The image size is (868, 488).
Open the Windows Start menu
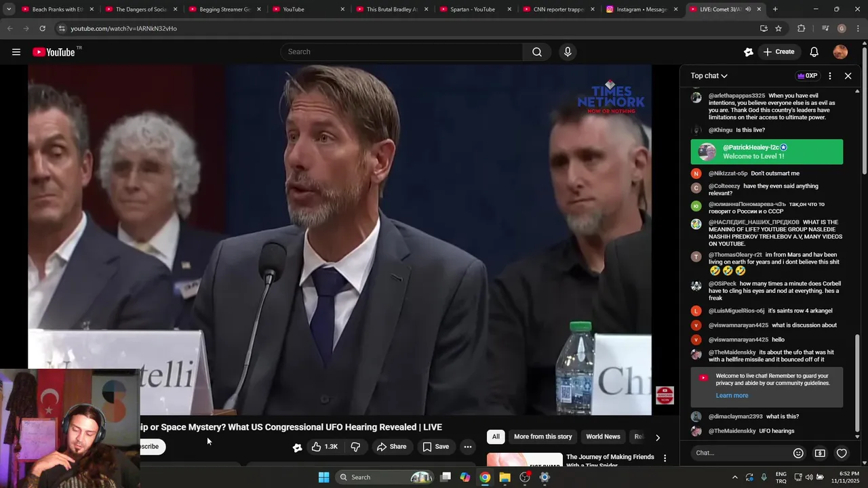(x=324, y=477)
